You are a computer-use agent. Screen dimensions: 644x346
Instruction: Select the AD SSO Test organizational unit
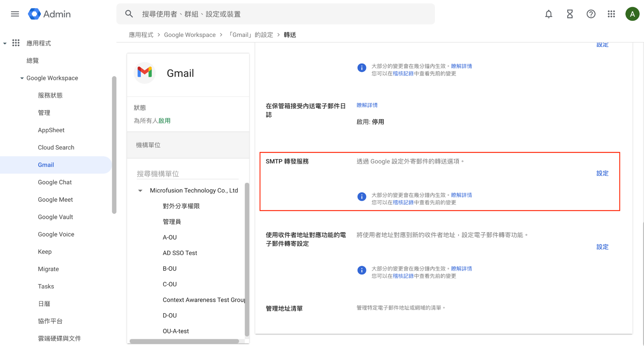[x=180, y=253]
